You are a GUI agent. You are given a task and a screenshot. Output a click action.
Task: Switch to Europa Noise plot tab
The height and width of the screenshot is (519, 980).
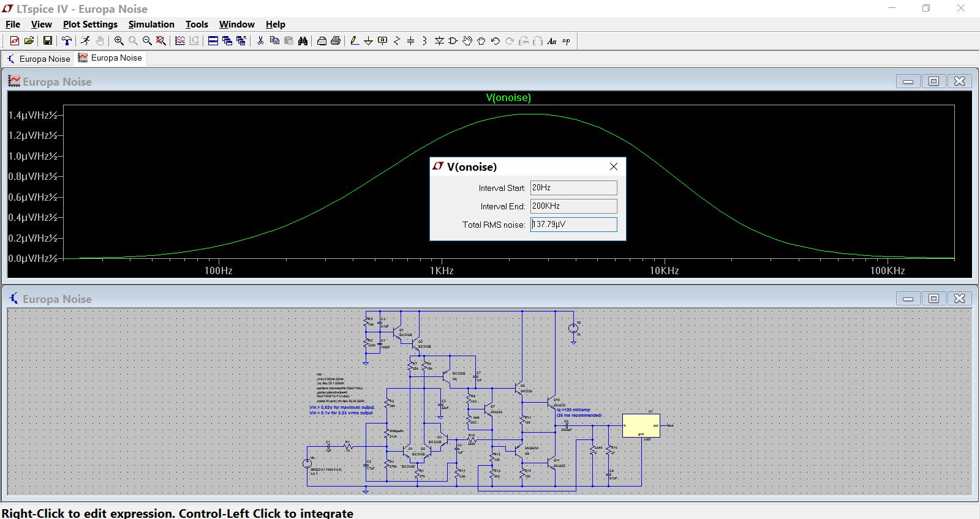[x=111, y=58]
